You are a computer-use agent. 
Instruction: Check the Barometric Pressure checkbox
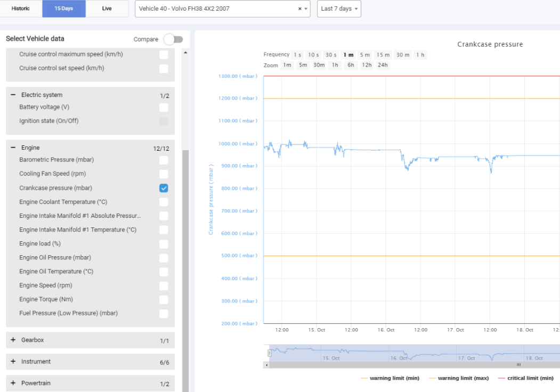164,160
